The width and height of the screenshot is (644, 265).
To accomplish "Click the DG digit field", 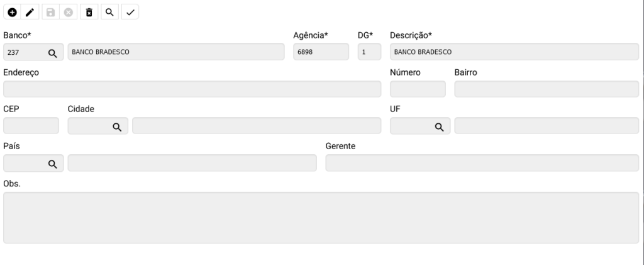I will pos(369,52).
